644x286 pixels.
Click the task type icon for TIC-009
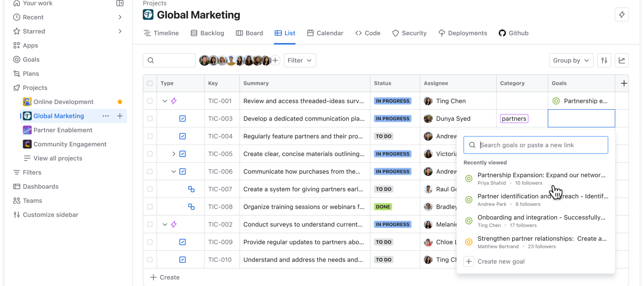click(182, 242)
